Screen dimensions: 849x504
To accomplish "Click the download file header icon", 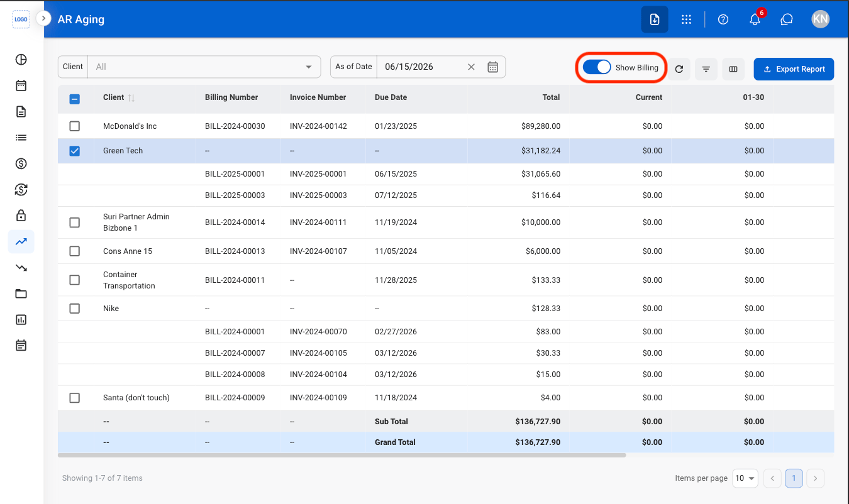I will pos(655,19).
